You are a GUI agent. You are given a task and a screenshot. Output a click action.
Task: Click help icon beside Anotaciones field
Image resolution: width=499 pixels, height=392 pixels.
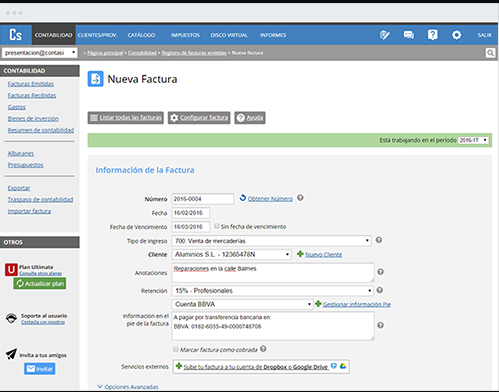pyautogui.click(x=380, y=272)
